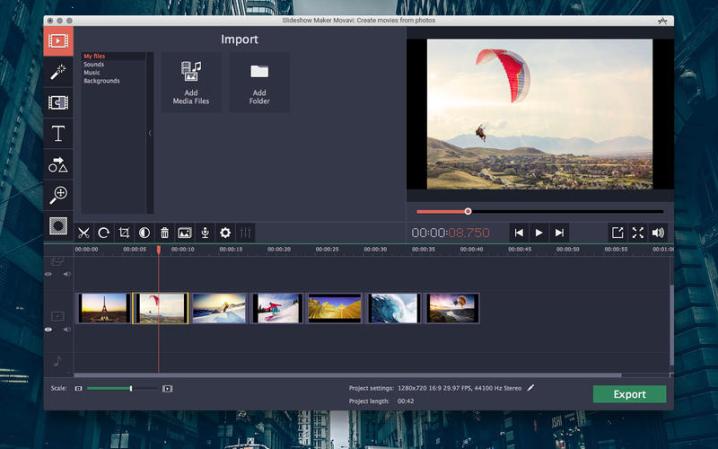The image size is (718, 449).
Task: Mute preview volume speaker icon
Action: tap(658, 233)
